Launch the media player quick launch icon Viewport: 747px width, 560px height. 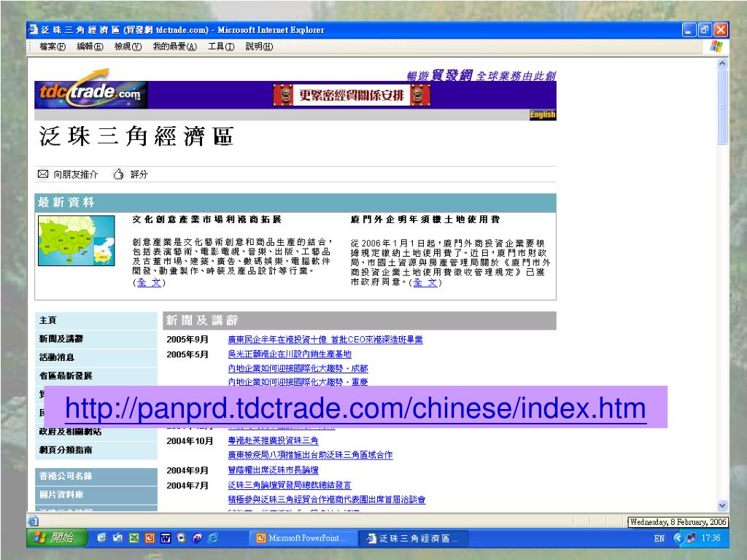point(181,538)
